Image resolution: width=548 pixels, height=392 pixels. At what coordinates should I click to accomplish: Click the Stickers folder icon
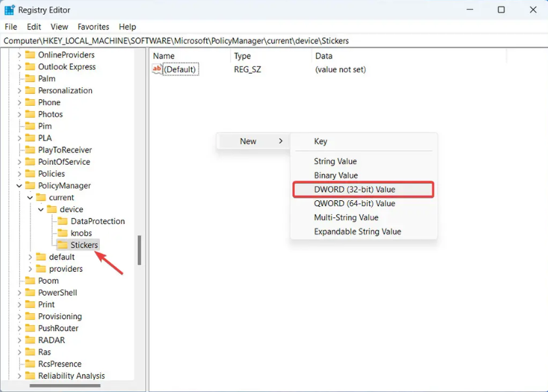click(62, 244)
